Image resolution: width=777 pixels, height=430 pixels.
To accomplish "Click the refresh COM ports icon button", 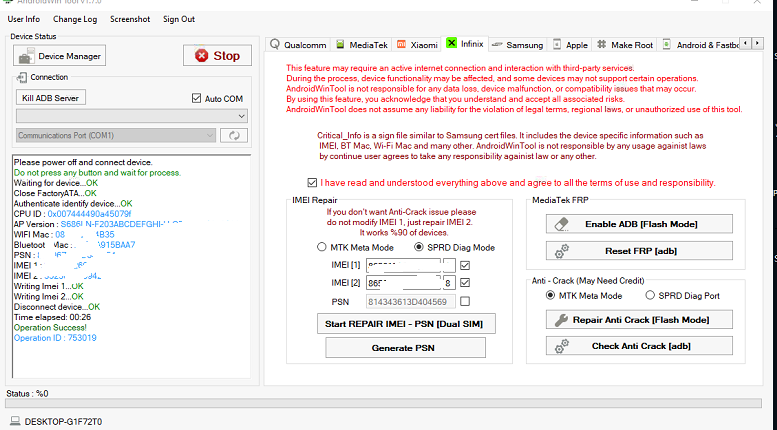I will coord(234,135).
